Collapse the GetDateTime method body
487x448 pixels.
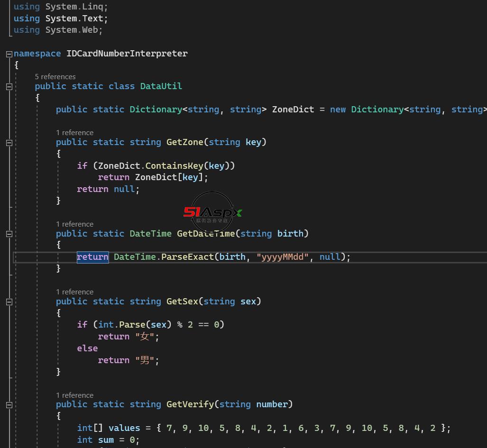pyautogui.click(x=9, y=234)
